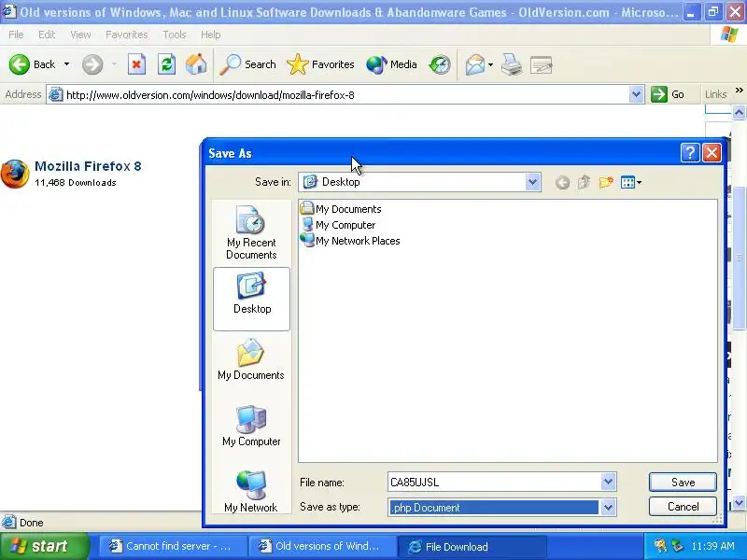Viewport: 747px width, 560px height.
Task: Open the Save in Desktop dropdown
Action: pyautogui.click(x=532, y=182)
